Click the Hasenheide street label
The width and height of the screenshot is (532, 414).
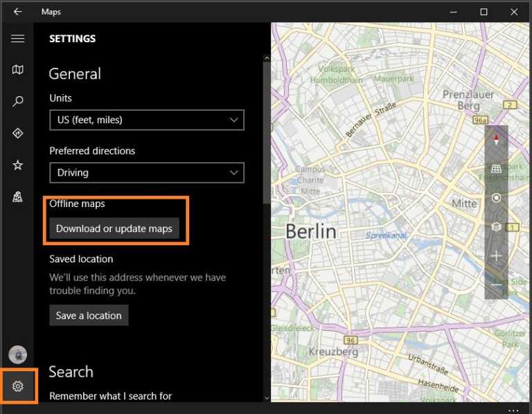pyautogui.click(x=438, y=386)
